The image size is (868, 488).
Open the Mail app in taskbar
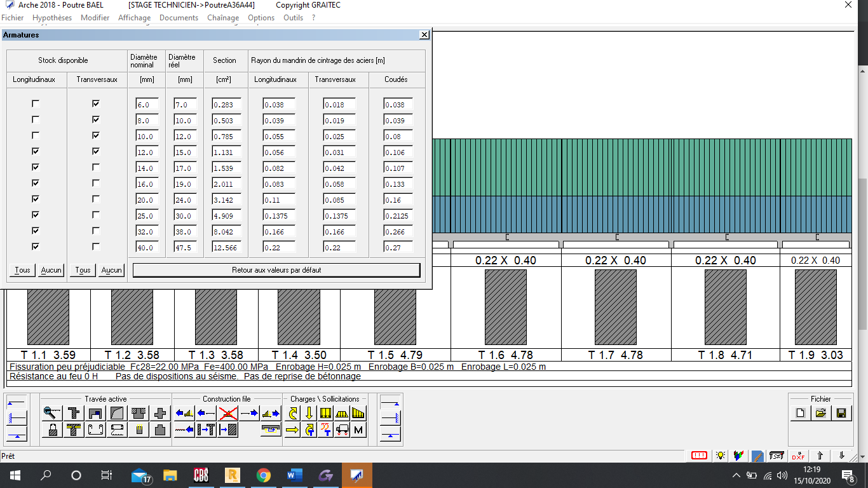click(x=140, y=475)
